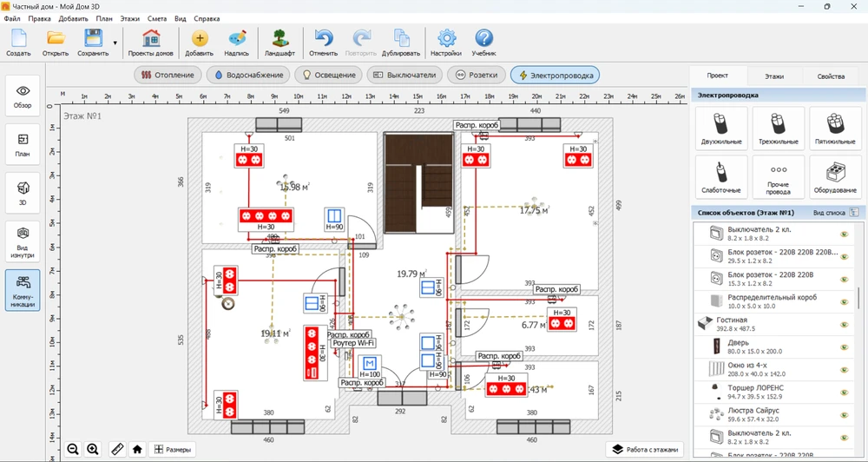Click the object list vertical scrollbar
Screen dimensions: 868x462
(859, 298)
